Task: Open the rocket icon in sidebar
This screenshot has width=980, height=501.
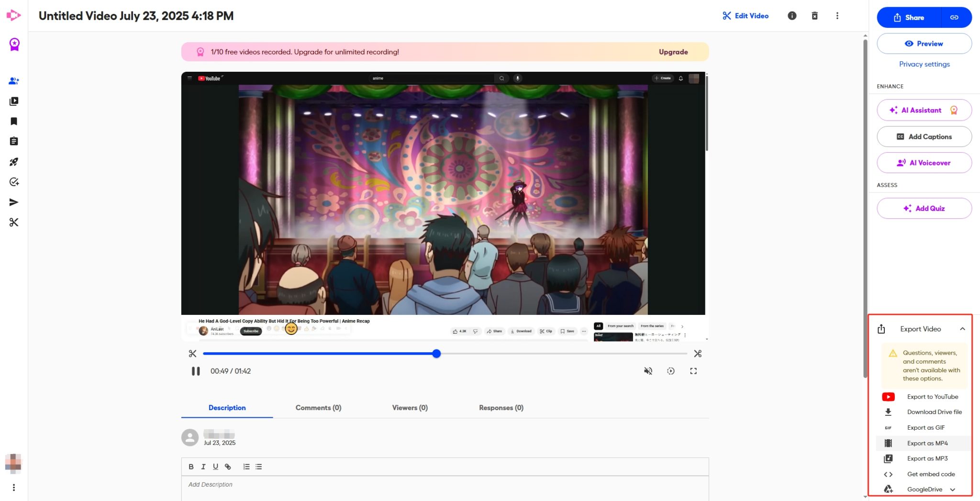Action: 14,162
